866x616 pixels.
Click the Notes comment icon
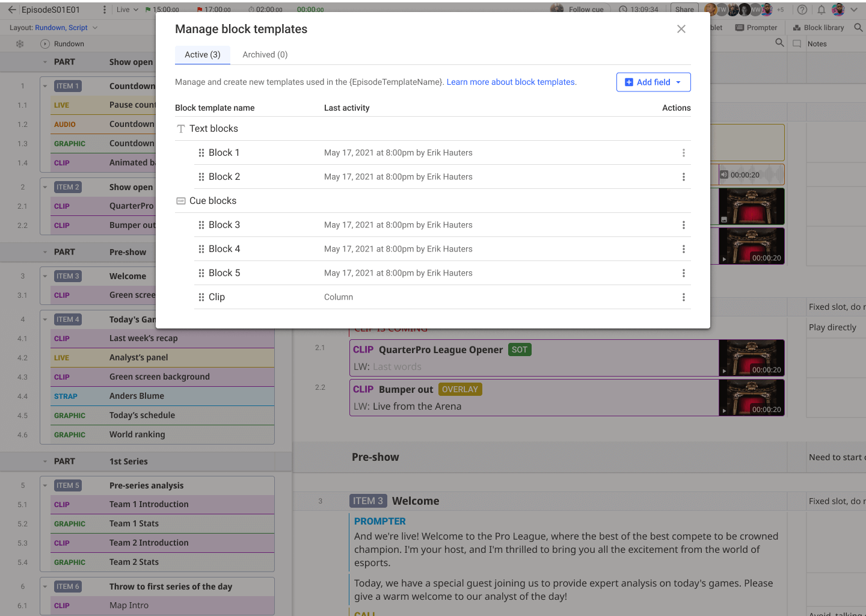click(797, 44)
